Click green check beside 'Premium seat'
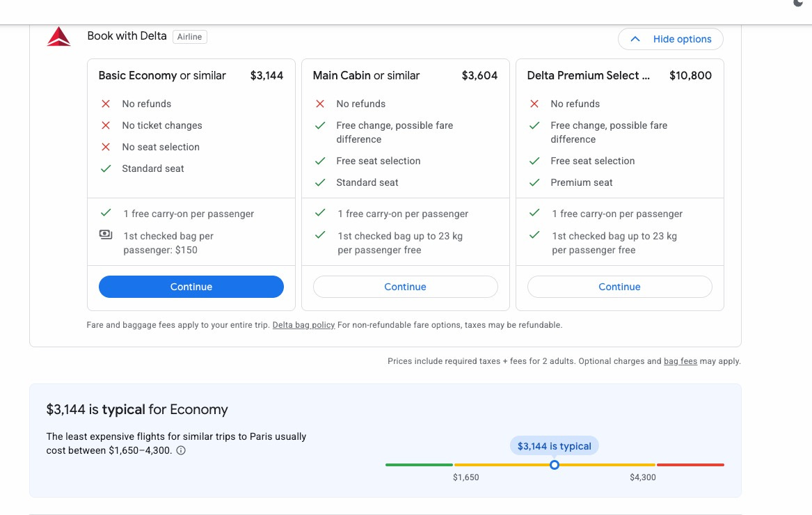 click(534, 182)
